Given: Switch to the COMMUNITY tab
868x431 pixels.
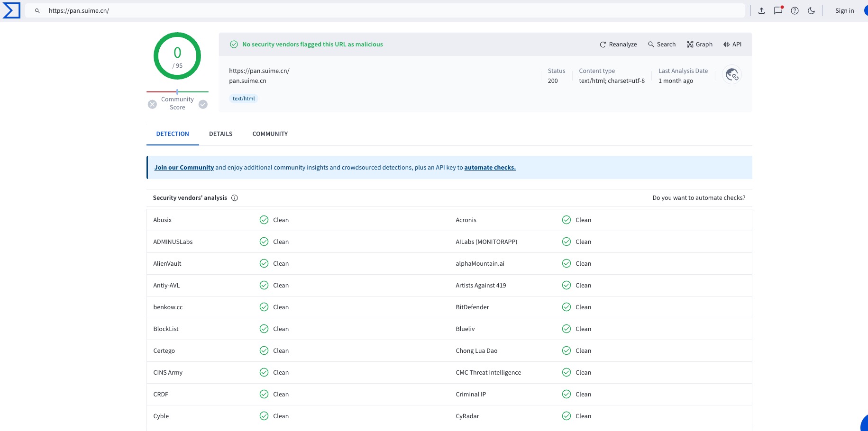Looking at the screenshot, I should point(270,134).
